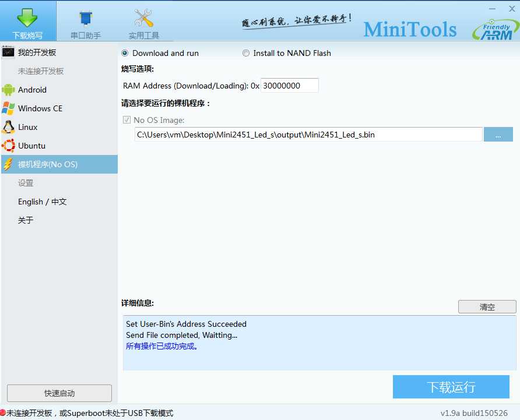Minimize the MiniTools window
520x420 pixels.
[x=492, y=9]
